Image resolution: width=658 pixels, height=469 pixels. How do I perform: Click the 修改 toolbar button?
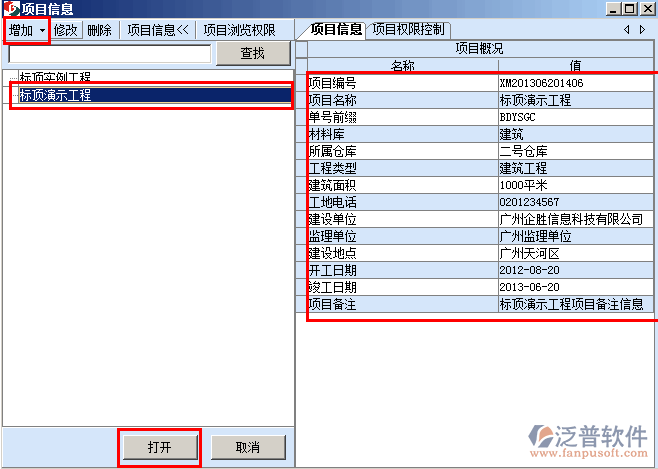[66, 30]
